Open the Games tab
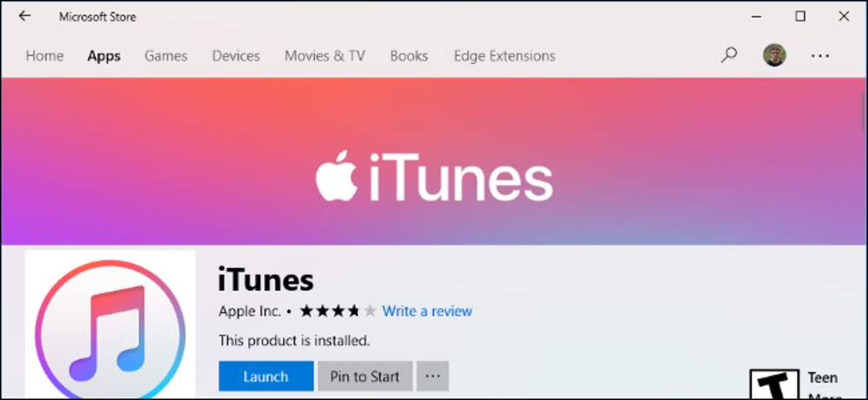This screenshot has width=868, height=400. tap(166, 56)
